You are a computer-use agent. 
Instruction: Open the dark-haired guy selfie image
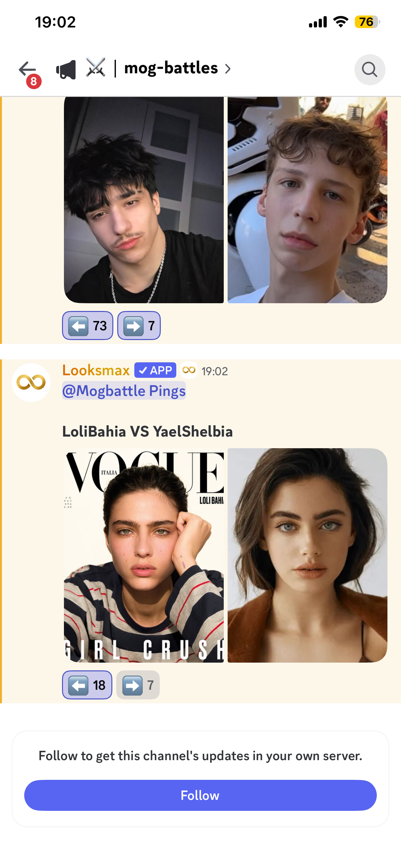point(144,200)
